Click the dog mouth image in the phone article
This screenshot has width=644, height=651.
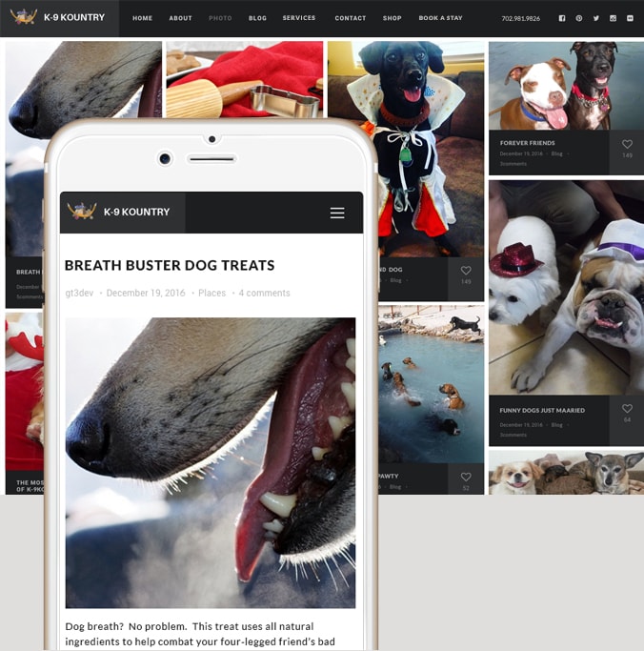211,463
